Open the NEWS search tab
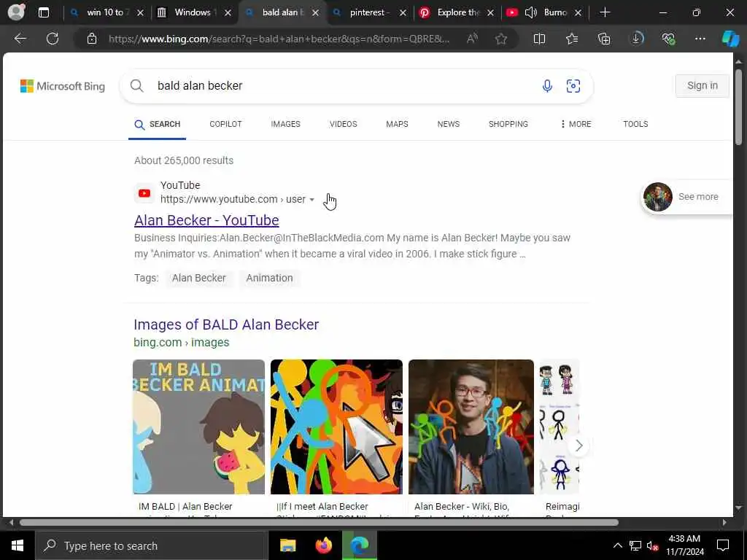The width and height of the screenshot is (747, 560). (449, 124)
